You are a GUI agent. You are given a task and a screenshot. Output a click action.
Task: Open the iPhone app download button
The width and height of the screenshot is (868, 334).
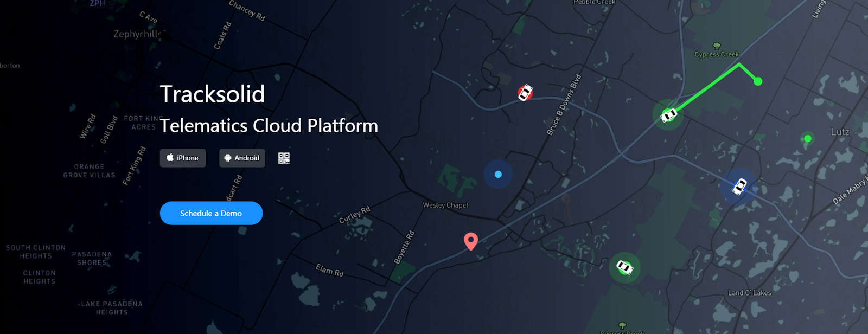[183, 158]
